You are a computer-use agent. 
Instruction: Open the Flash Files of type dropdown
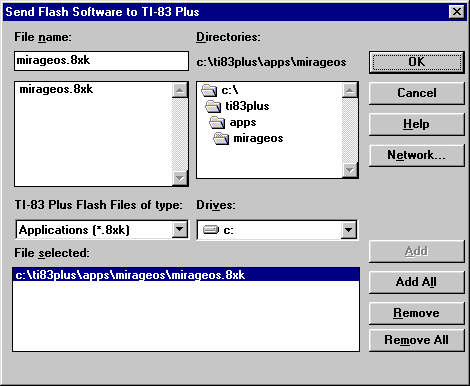tap(180, 229)
